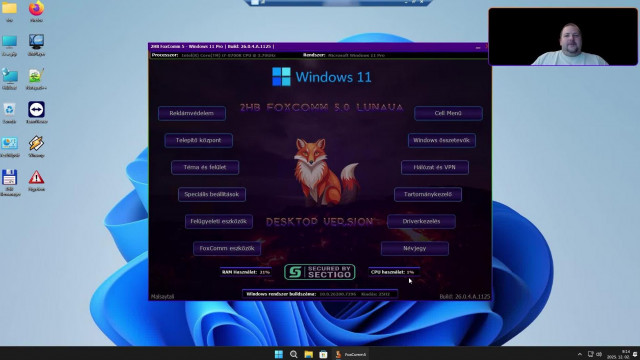Open Tartománykezelő
This screenshot has width=640, height=360.
coord(428,194)
